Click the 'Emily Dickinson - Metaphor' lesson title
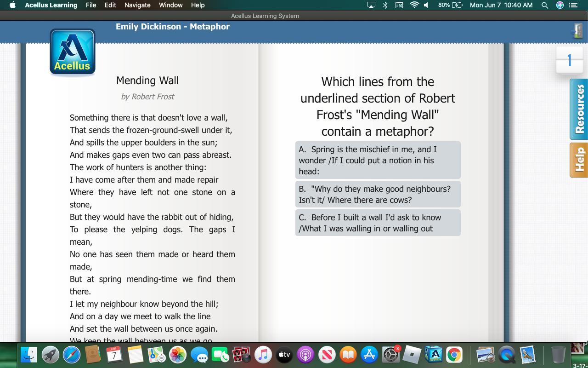The width and height of the screenshot is (588, 368). coord(173,27)
